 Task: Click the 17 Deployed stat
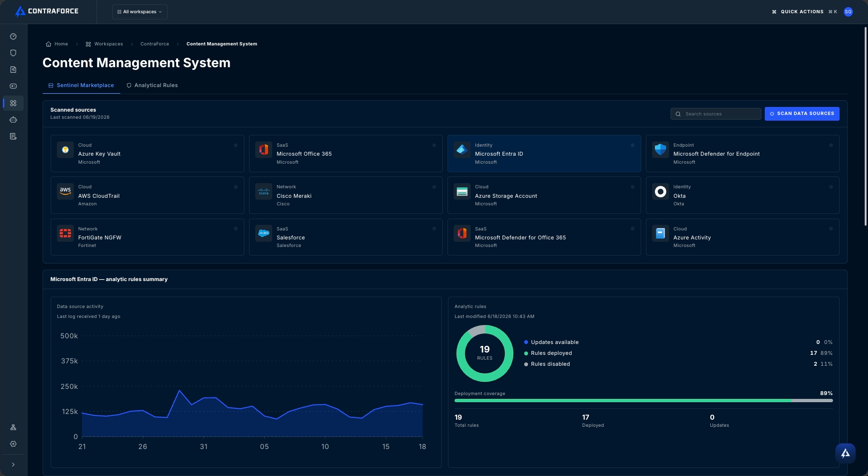tap(593, 421)
